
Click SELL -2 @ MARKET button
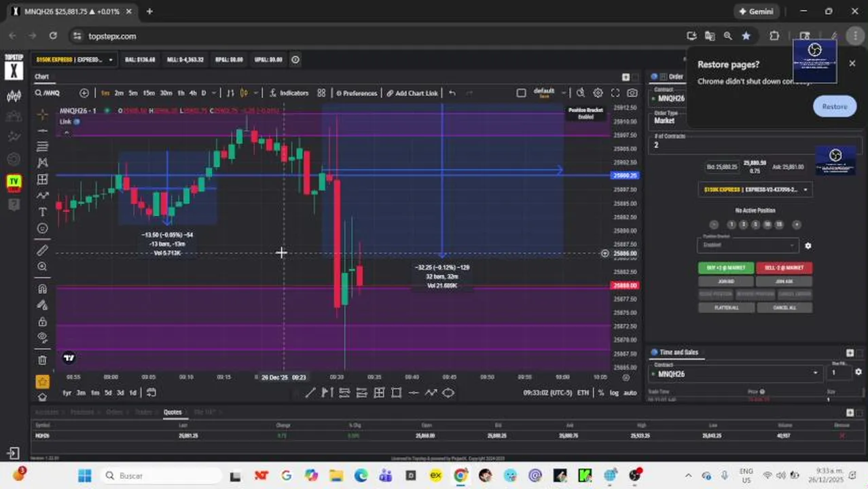784,268
